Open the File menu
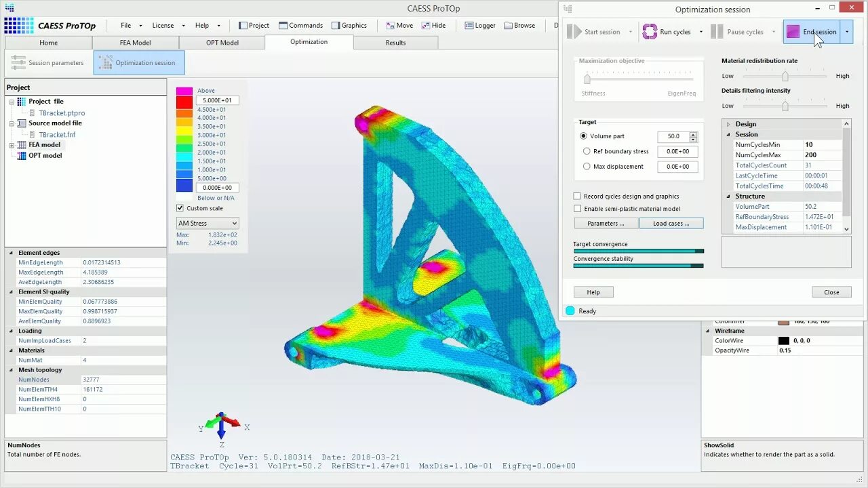Viewport: 868px width, 488px height. [126, 25]
